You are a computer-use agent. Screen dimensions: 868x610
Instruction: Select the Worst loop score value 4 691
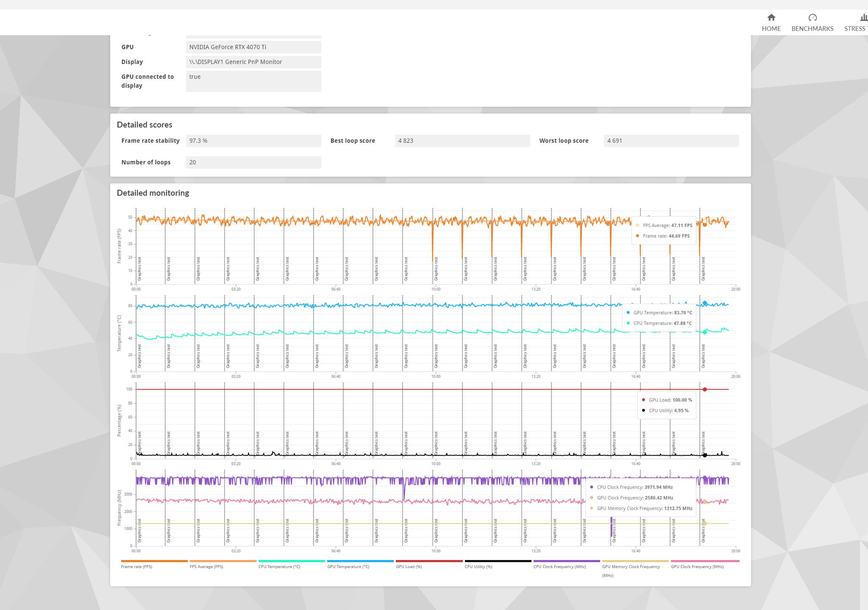click(x=671, y=141)
